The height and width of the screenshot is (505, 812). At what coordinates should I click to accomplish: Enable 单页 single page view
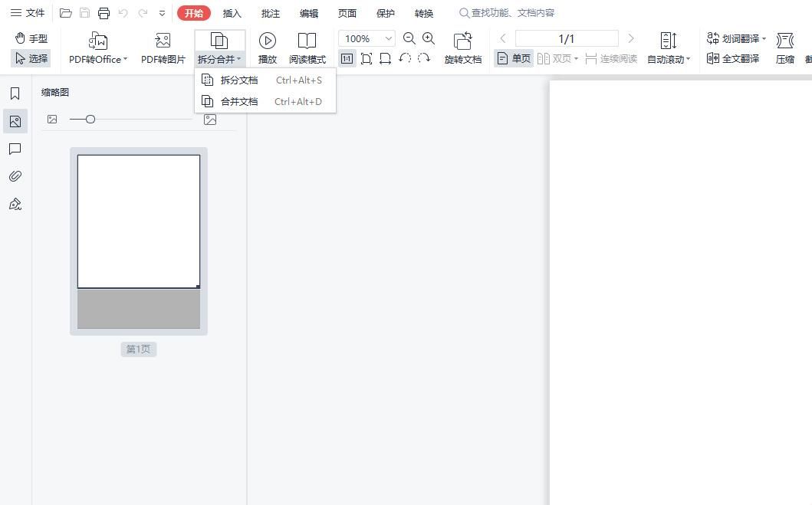pos(514,58)
